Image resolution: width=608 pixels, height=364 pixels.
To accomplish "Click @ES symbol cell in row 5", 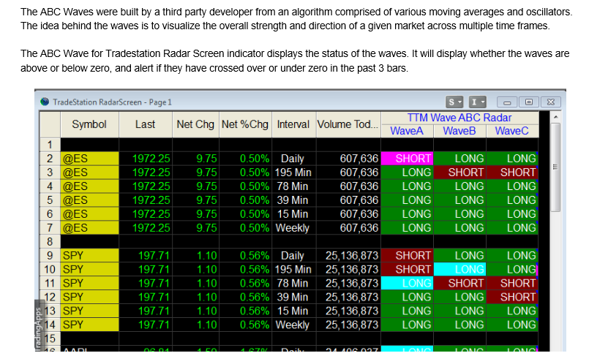I will tap(89, 200).
